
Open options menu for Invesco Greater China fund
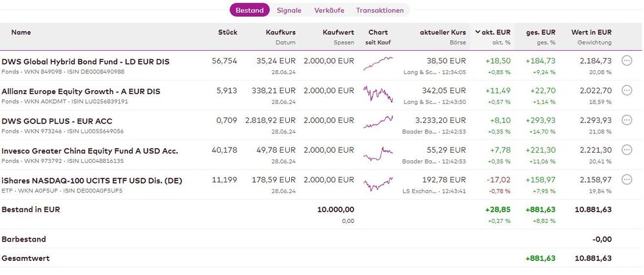pyautogui.click(x=627, y=150)
